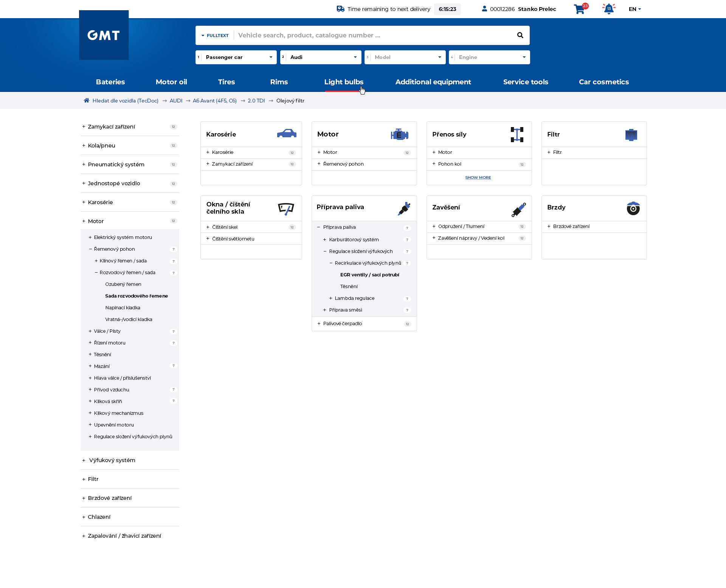Screen dimensions: 726x588
Task: Click SHOW MORE in Přenos síly
Action: (478, 178)
